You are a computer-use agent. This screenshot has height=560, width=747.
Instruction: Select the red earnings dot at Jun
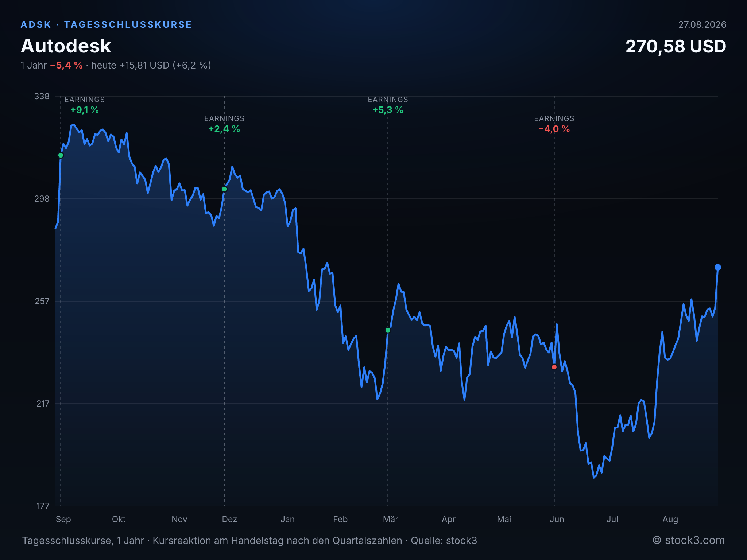click(554, 367)
